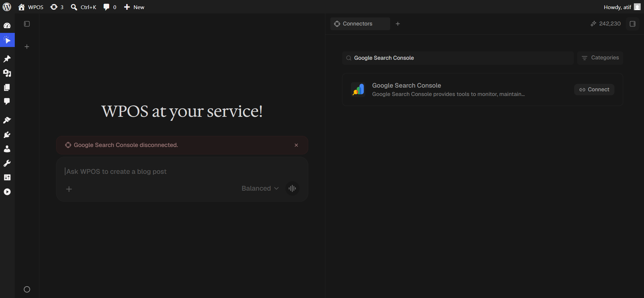644x298 pixels.
Task: Click the Google Search Console connector title
Action: tap(407, 86)
